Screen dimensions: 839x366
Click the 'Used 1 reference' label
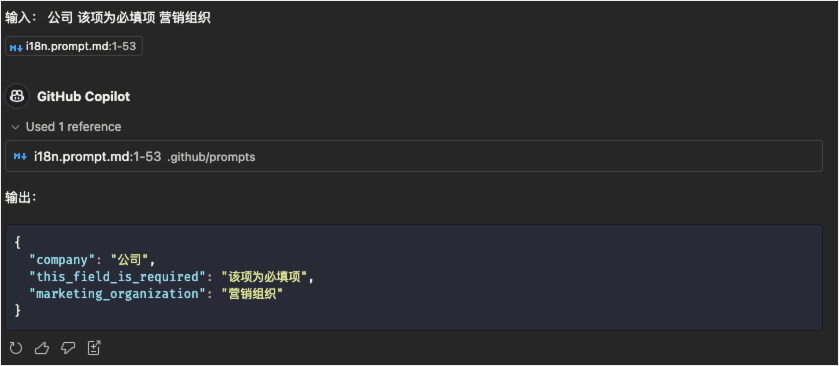[73, 127]
